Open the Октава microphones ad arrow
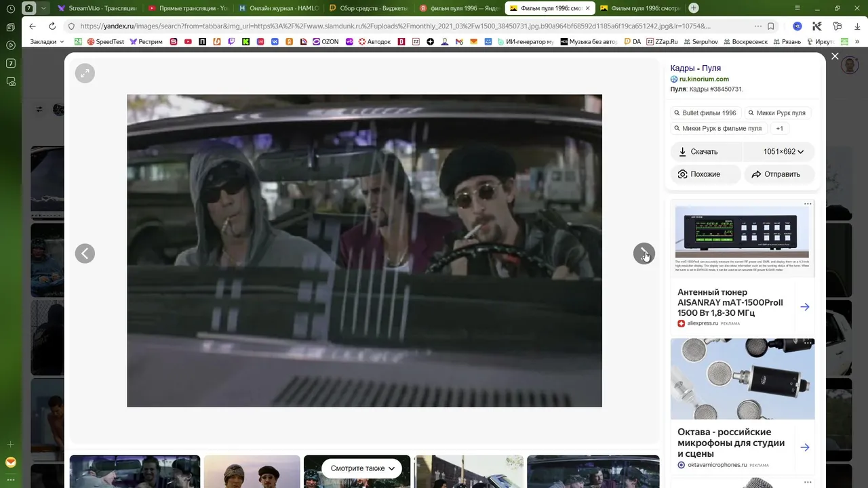Screen dimensions: 868x488 click(x=804, y=447)
